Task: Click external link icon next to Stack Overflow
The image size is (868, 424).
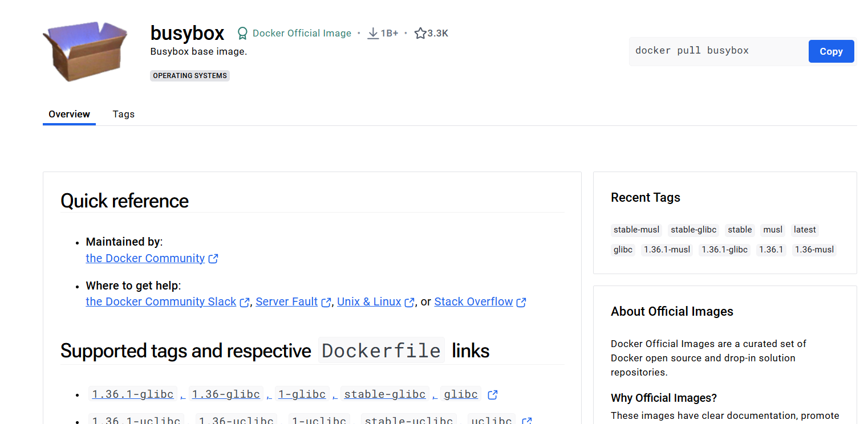Action: 521,302
